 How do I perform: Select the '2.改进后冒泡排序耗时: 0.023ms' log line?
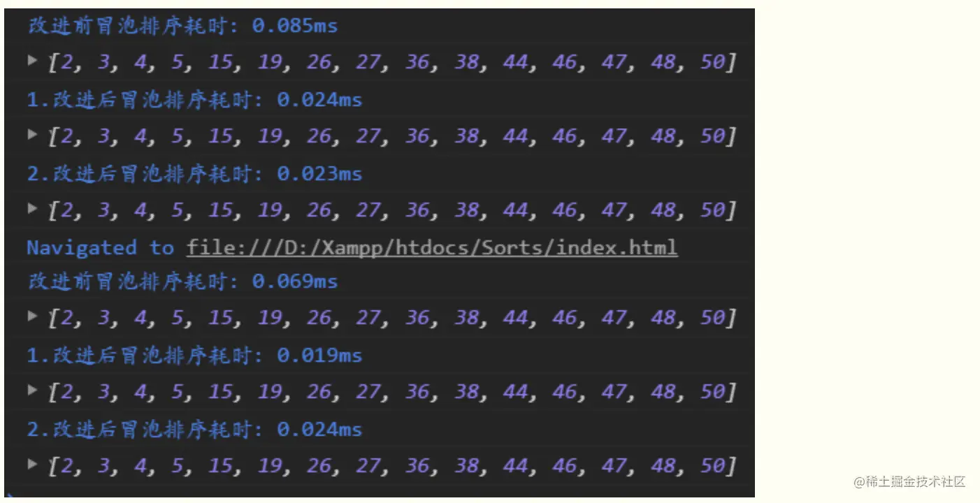(194, 173)
